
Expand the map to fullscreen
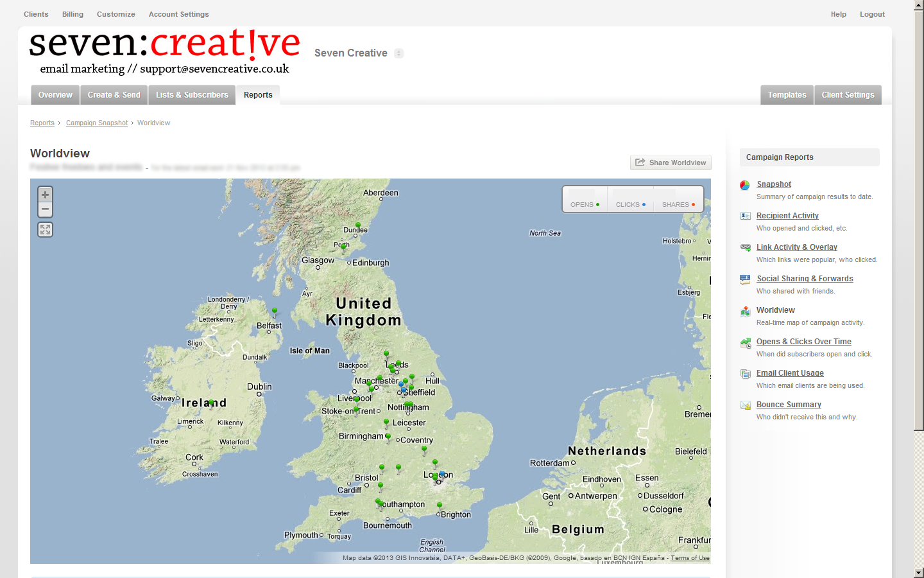pyautogui.click(x=45, y=229)
